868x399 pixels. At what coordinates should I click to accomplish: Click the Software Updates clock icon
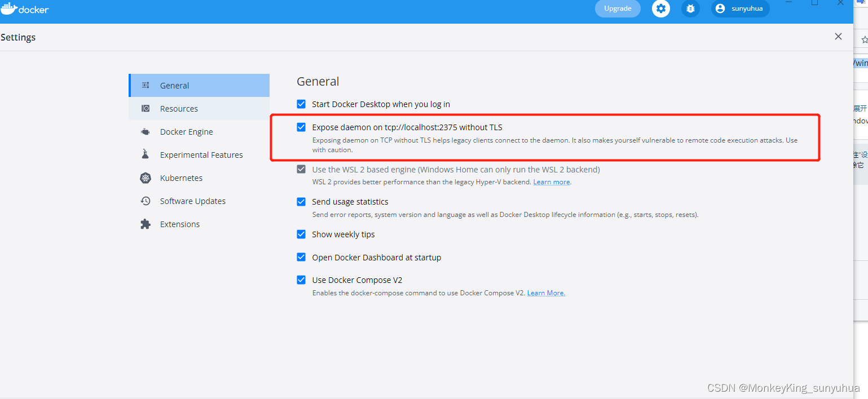(146, 201)
